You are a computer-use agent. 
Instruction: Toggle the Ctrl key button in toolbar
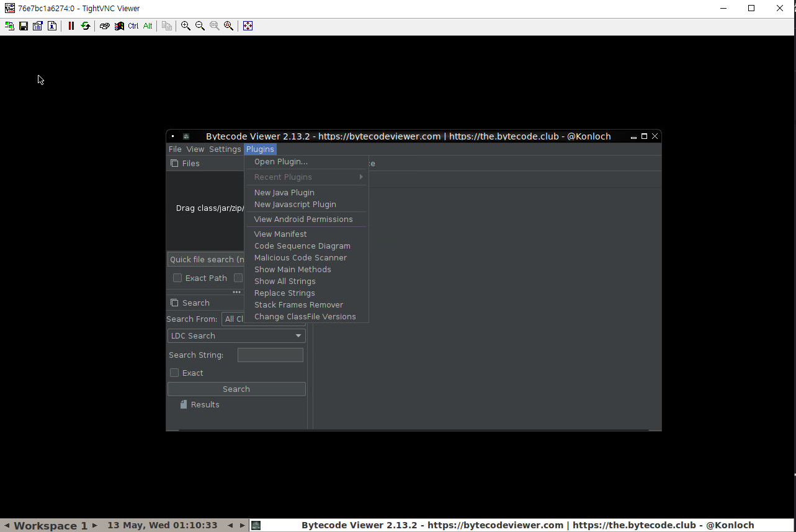(133, 26)
